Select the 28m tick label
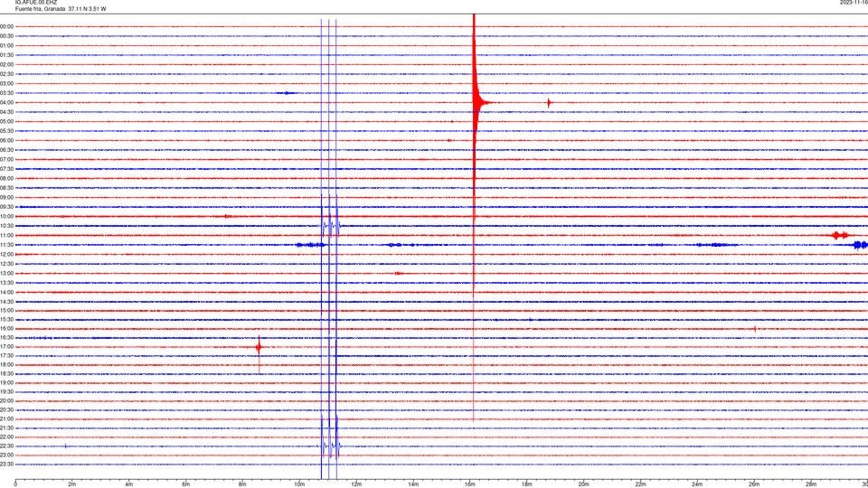Screen dimensions: 868x488 (812, 484)
